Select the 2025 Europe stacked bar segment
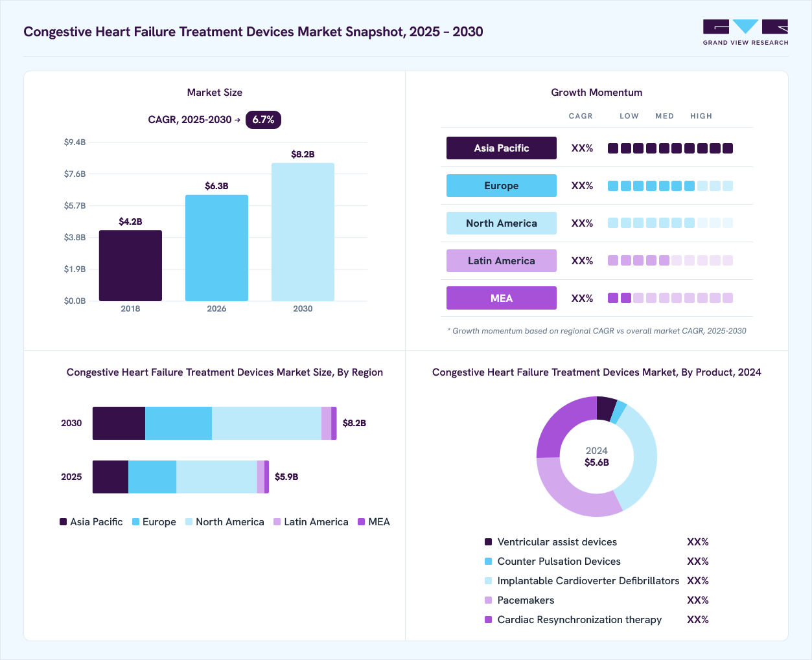The height and width of the screenshot is (660, 812). (152, 477)
